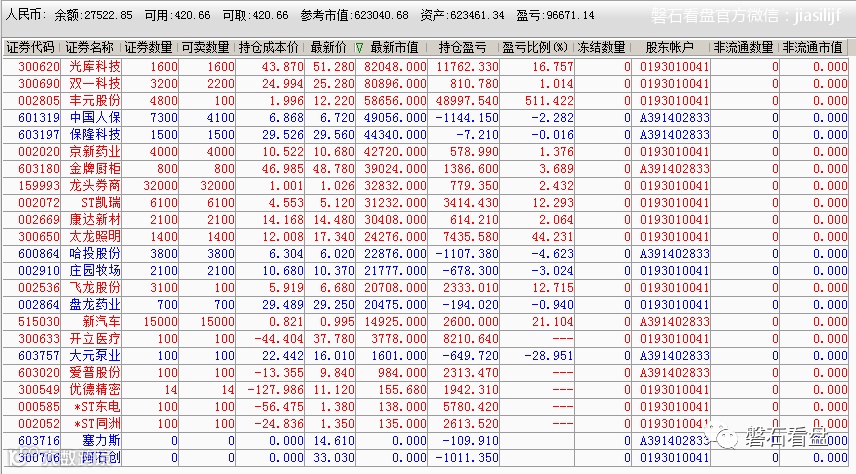Image resolution: width=856 pixels, height=474 pixels.
Task: Click the 盈亏比例(%) column header
Action: (x=535, y=48)
